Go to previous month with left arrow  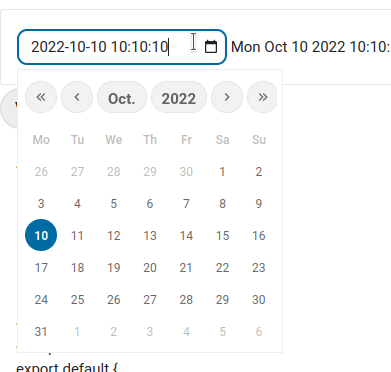point(77,97)
